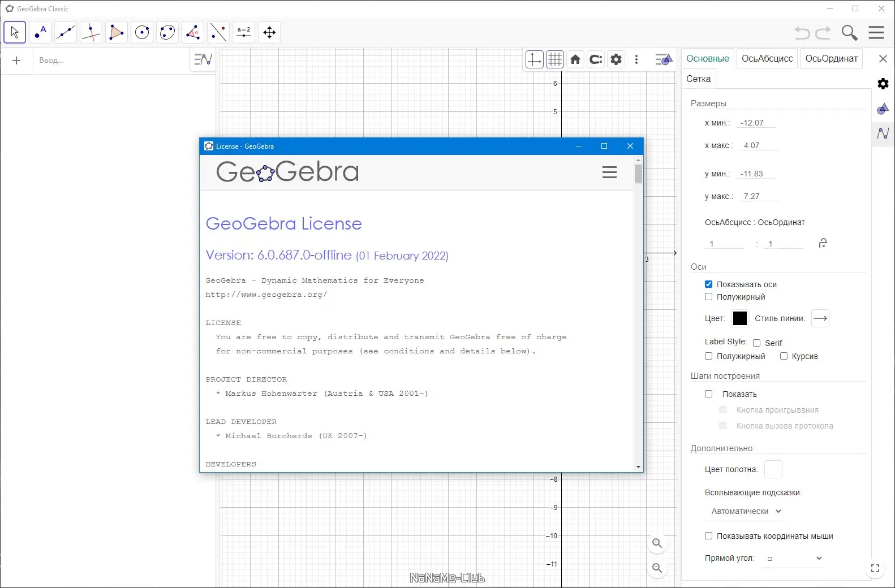The height and width of the screenshot is (588, 895).
Task: Select the Angle tool
Action: pyautogui.click(x=193, y=32)
